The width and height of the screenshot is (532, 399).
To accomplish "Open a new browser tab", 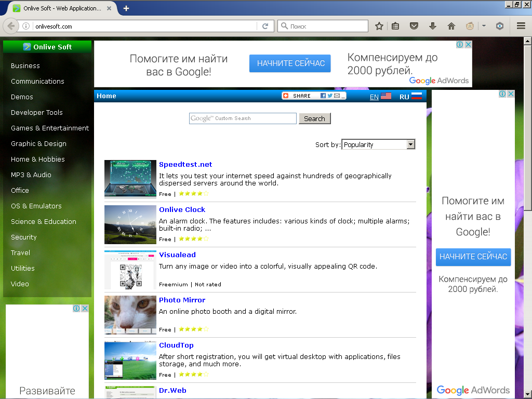I will pyautogui.click(x=126, y=8).
